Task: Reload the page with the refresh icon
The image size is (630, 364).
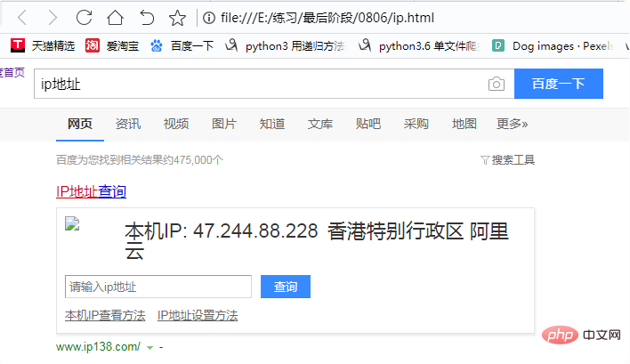Action: pyautogui.click(x=84, y=17)
